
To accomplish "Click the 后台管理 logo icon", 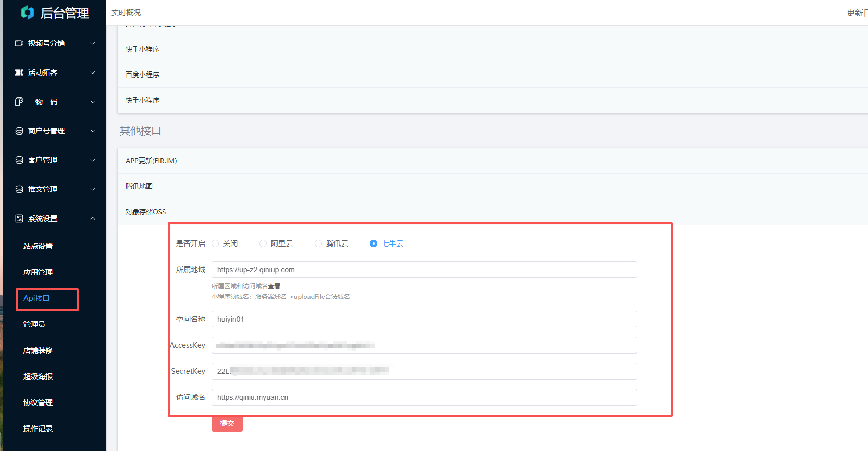I will pyautogui.click(x=28, y=13).
